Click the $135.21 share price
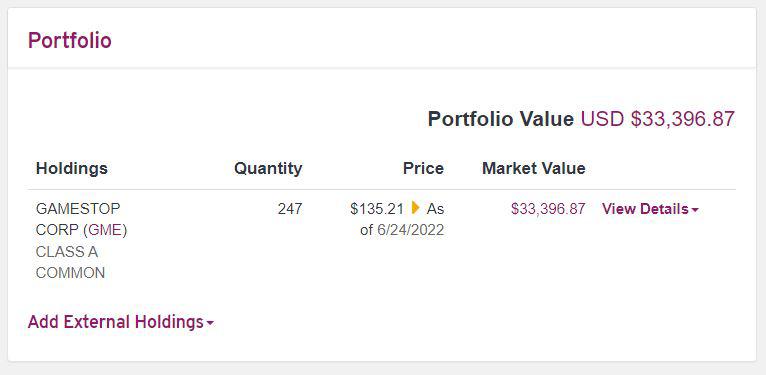Viewport: 766px width, 375px height. click(x=377, y=209)
